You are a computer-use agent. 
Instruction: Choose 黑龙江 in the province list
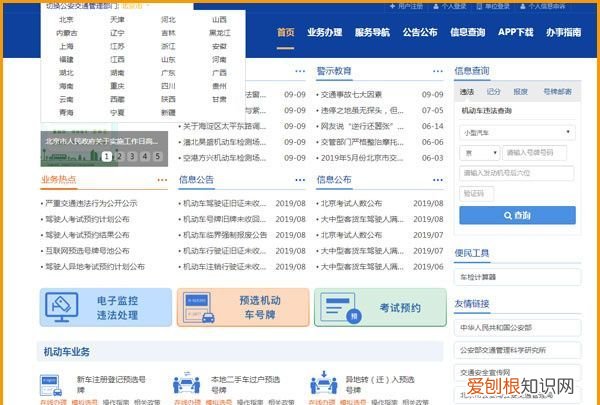[220, 33]
